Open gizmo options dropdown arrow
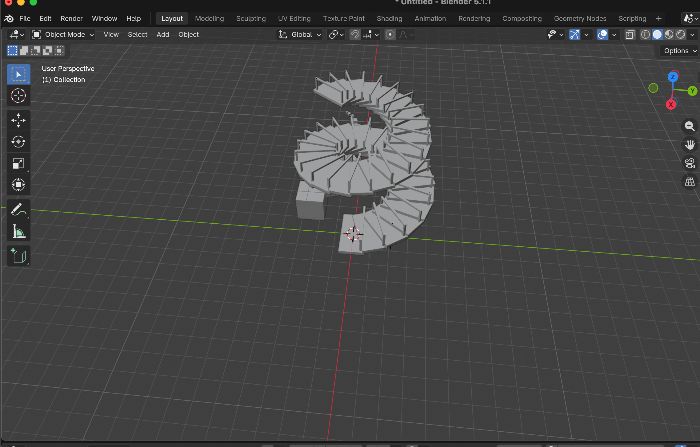The width and height of the screenshot is (700, 447). point(586,34)
